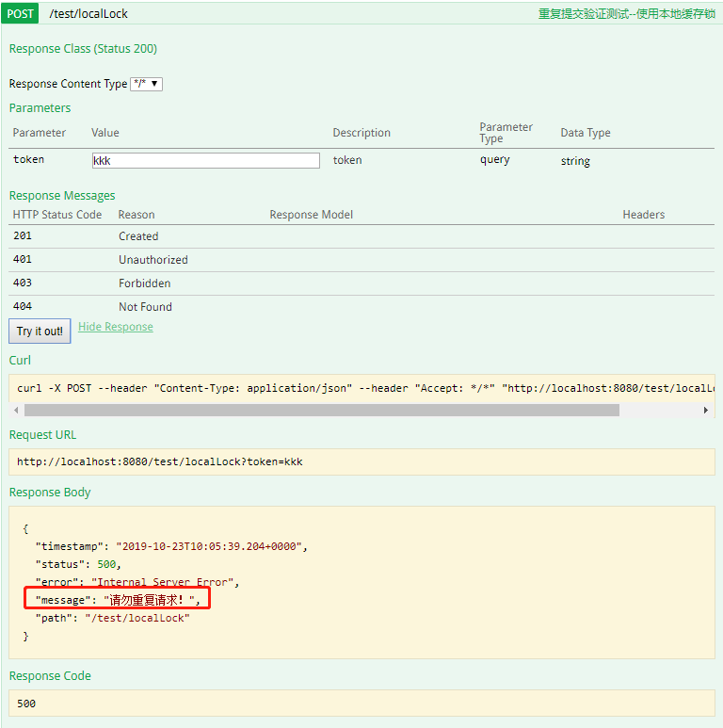Click the Data Type column header

tap(586, 133)
